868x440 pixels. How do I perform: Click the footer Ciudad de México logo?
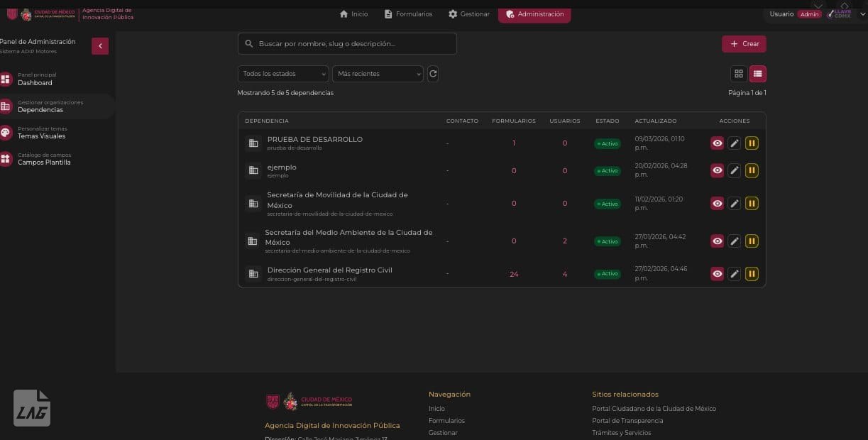[309, 402]
